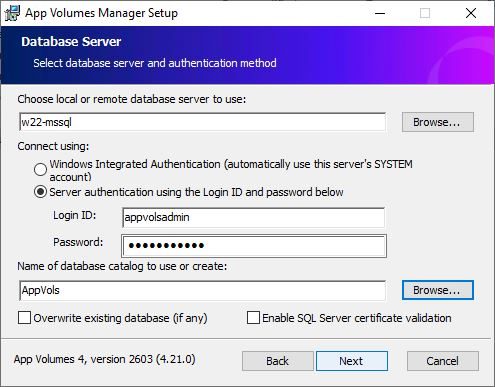Screen dimensions: 495x387
Task: Click the database catalog name field
Action: pos(202,290)
